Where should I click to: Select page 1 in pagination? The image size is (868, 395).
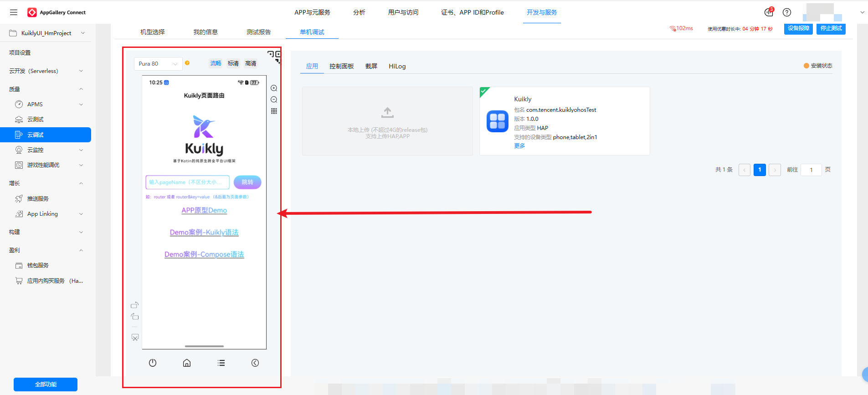pos(760,170)
